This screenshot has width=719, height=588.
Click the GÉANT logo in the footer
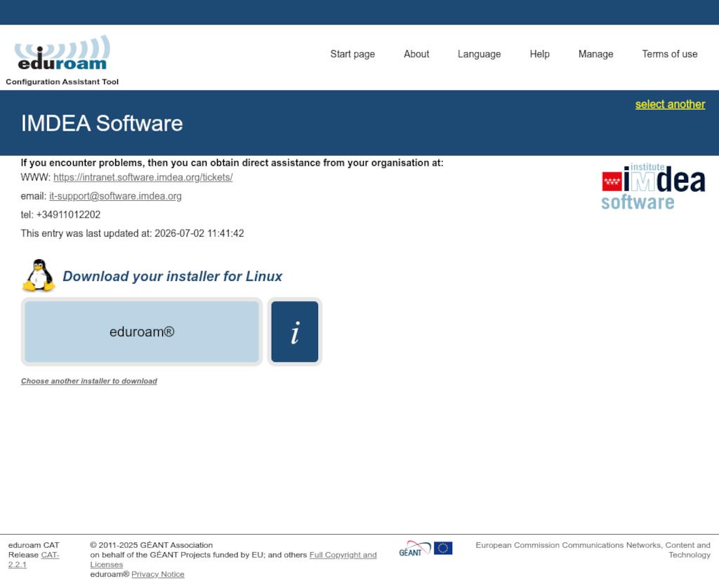414,549
